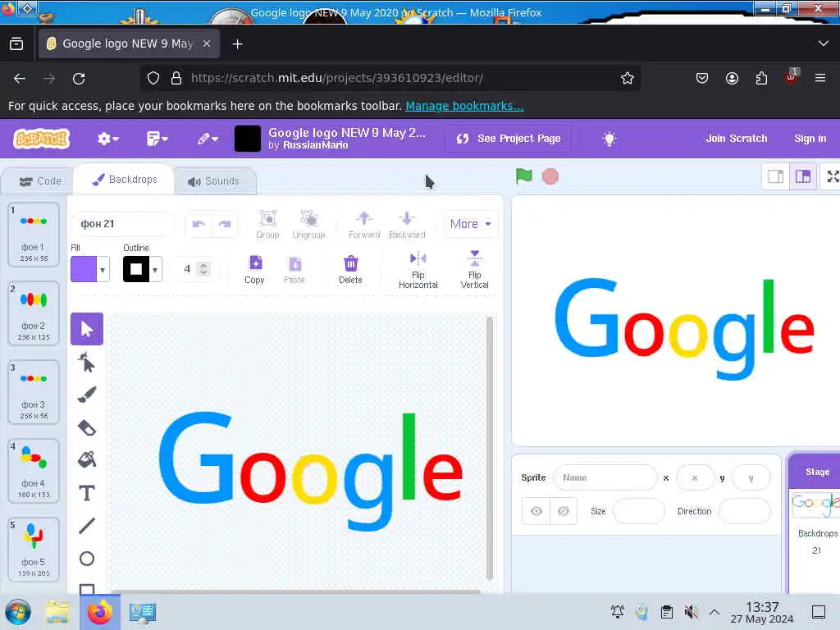Screen dimensions: 840x630
Task: Adjust outline width stepper arrows
Action: tap(203, 269)
